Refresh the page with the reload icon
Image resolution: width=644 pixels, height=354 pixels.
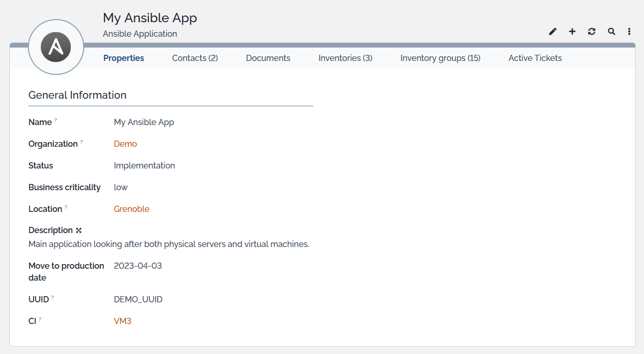[592, 32]
